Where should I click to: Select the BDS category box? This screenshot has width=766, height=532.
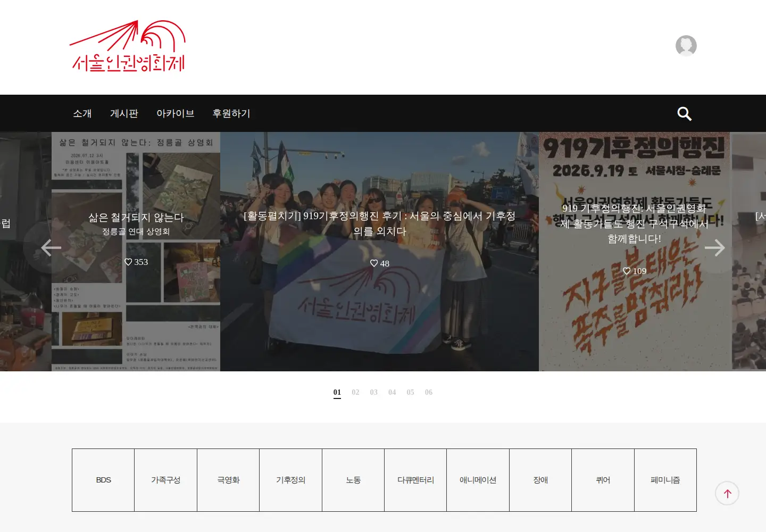tap(103, 480)
